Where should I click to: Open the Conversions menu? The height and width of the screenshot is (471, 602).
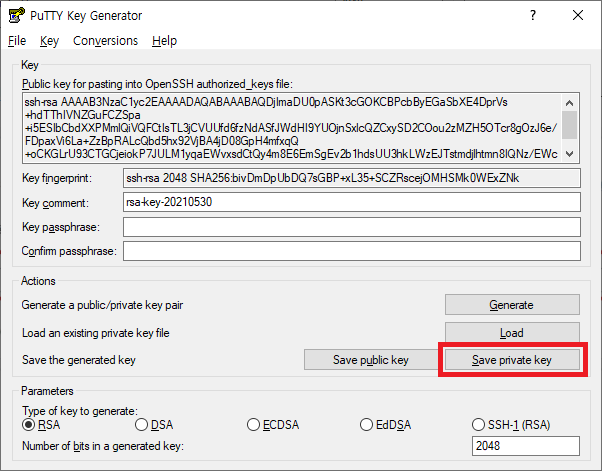[x=105, y=41]
